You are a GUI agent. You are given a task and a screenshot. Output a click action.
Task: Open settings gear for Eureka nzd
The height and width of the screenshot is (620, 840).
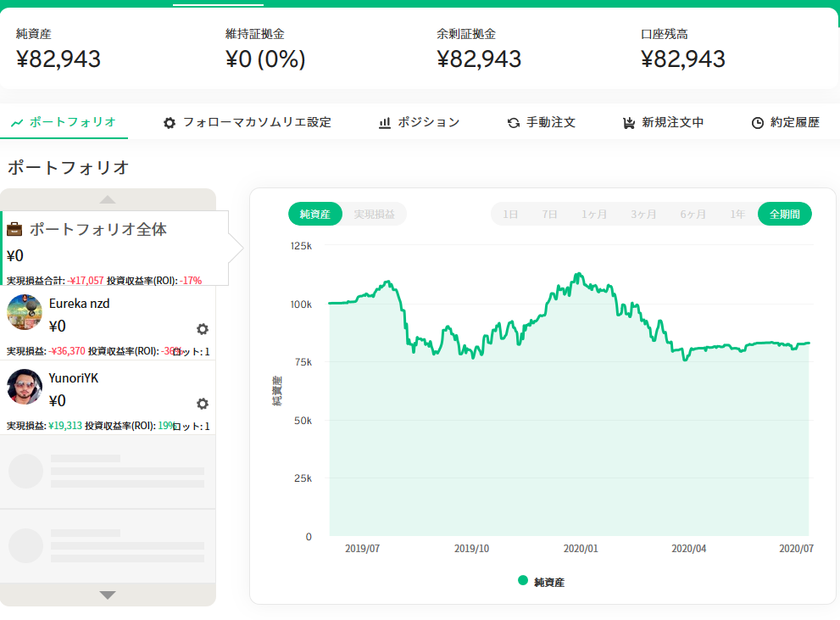click(203, 329)
